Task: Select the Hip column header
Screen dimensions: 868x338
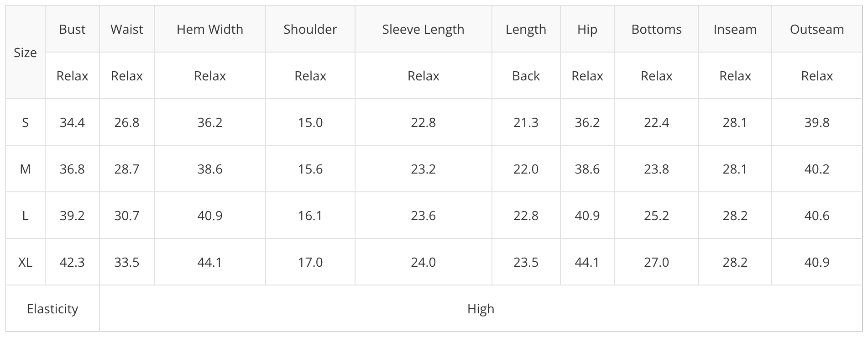Action: tap(587, 30)
